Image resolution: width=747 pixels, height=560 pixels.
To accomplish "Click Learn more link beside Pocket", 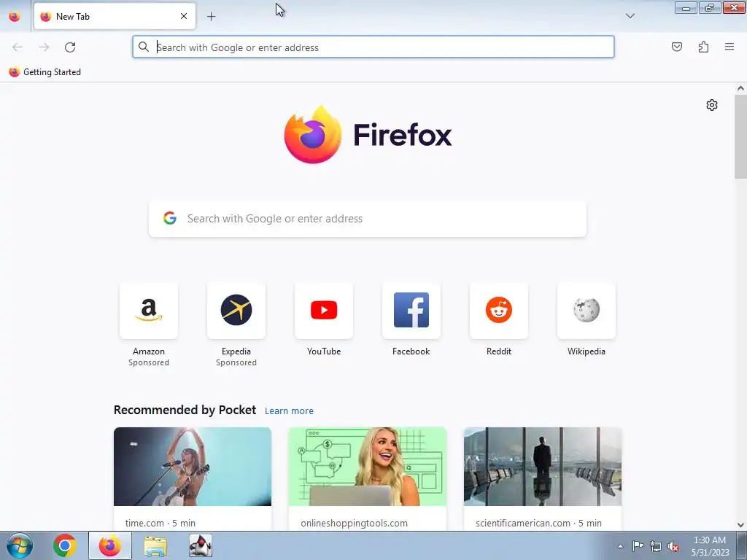I will [289, 411].
